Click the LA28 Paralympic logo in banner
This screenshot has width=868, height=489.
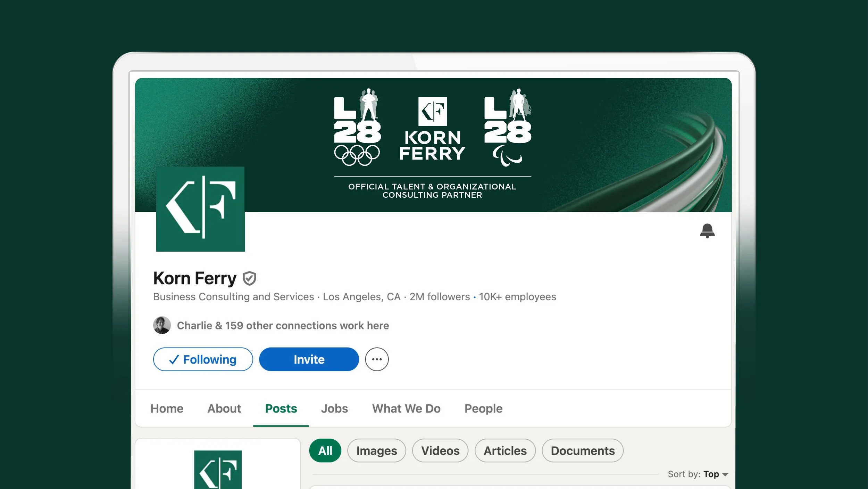point(508,127)
